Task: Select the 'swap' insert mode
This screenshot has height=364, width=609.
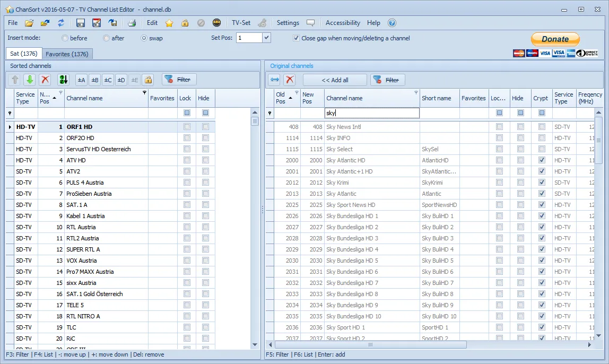Action: click(144, 38)
